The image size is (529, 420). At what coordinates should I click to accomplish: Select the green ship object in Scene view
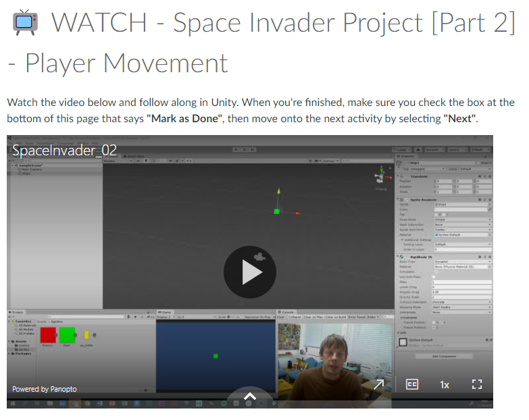276,211
